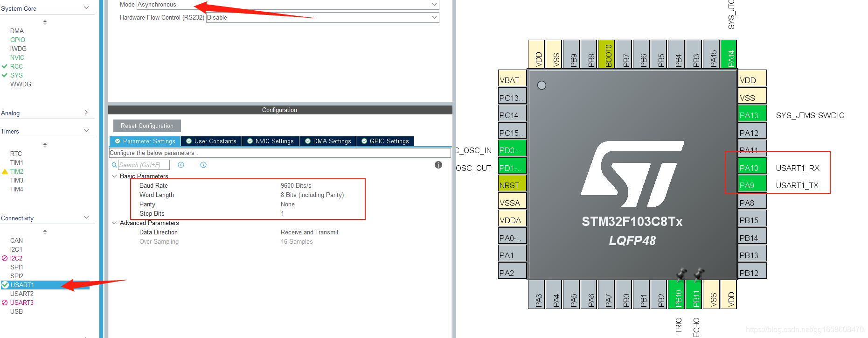The image size is (868, 338).
Task: Select TIM1 timer
Action: click(x=17, y=162)
